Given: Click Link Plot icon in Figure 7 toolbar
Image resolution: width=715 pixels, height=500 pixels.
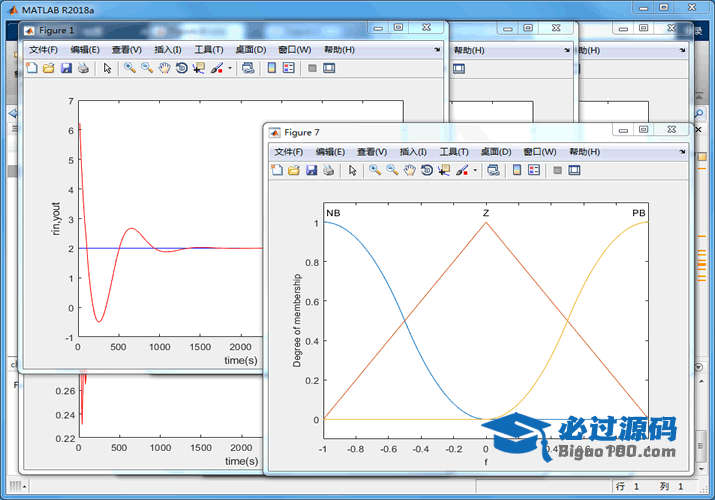Looking at the screenshot, I should click(x=493, y=170).
